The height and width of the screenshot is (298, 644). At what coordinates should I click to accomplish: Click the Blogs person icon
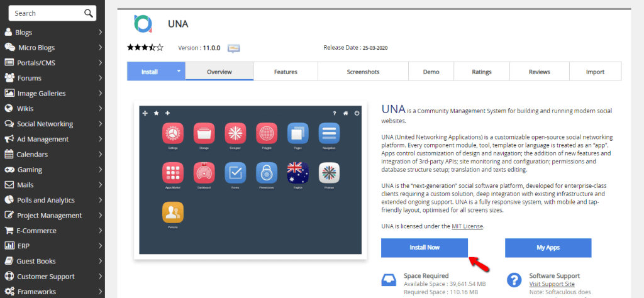(8, 32)
